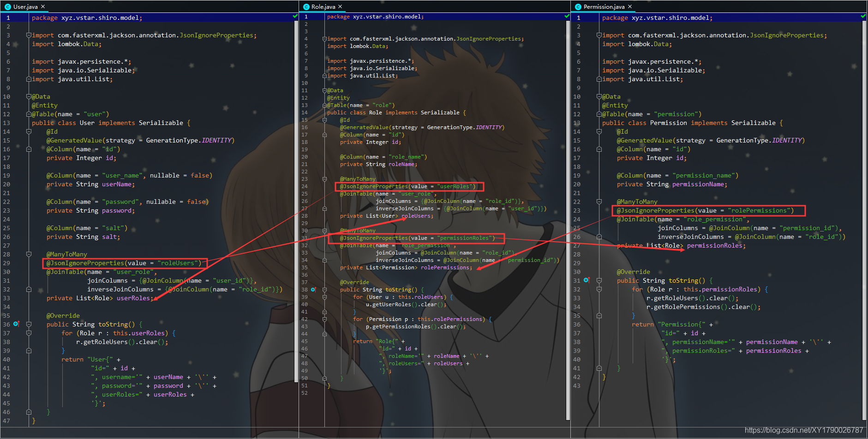Click package statement in Permission.java line 1

click(658, 18)
